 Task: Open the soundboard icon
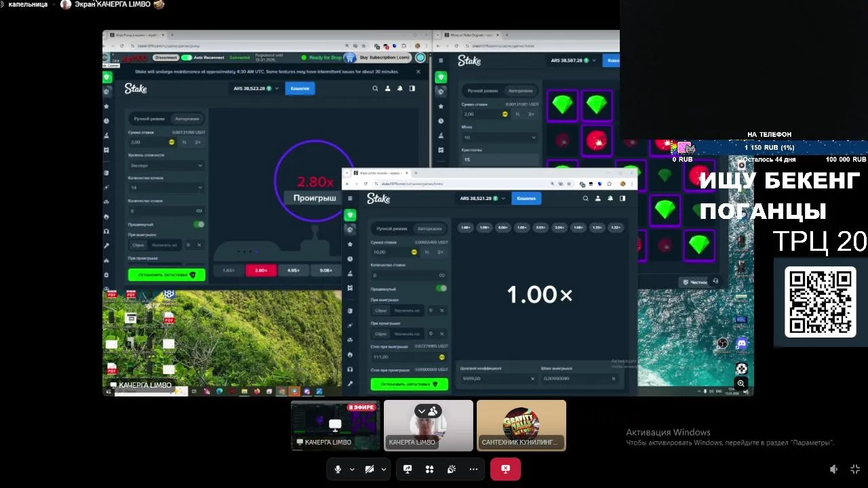(452, 469)
